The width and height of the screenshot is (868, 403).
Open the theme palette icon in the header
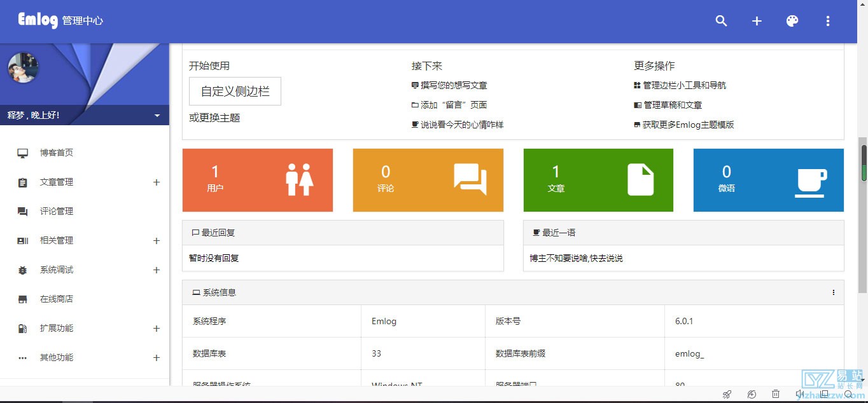tap(792, 21)
